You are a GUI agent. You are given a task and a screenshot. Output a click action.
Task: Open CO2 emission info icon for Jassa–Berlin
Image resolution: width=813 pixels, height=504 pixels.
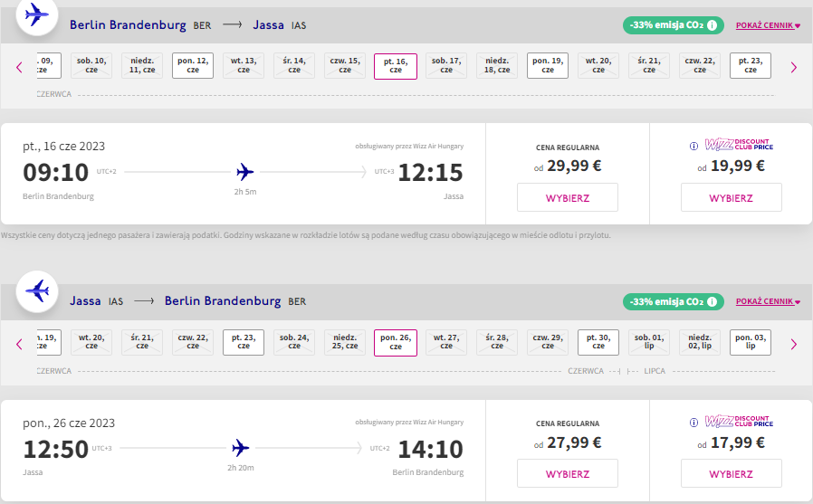click(712, 301)
